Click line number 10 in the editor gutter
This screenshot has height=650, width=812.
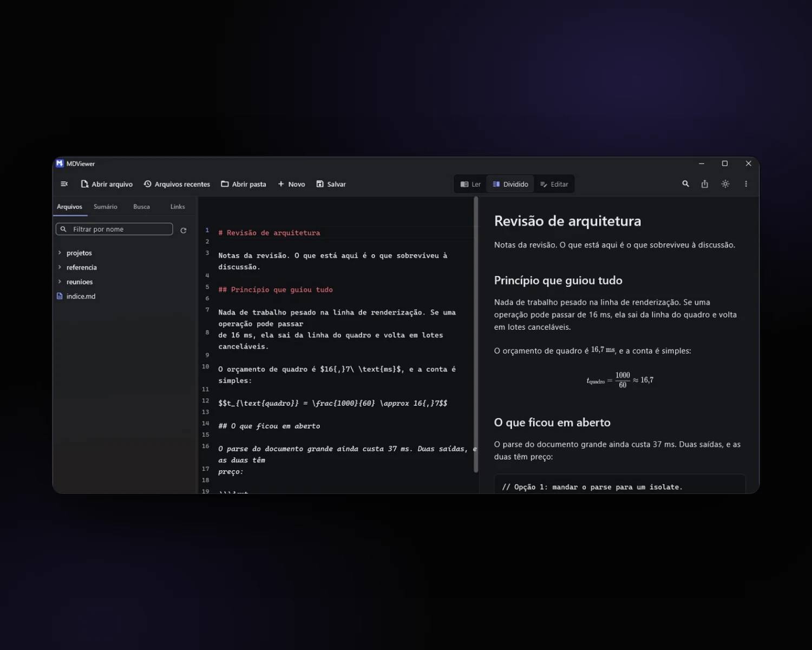206,367
